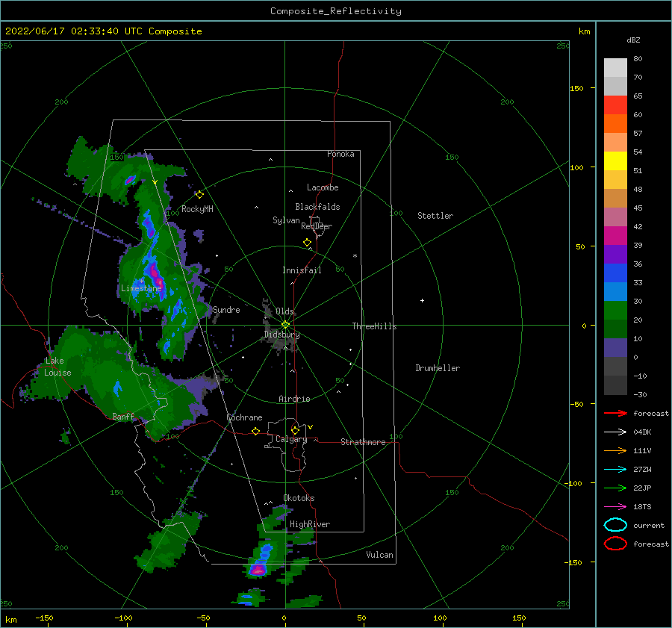Click the bright red 60–65 dBZ legend swatch
Image resolution: width=672 pixels, height=628 pixels.
coord(615,105)
